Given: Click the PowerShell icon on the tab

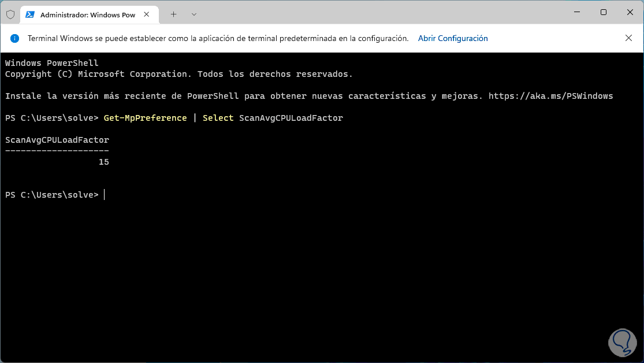Looking at the screenshot, I should [x=30, y=14].
